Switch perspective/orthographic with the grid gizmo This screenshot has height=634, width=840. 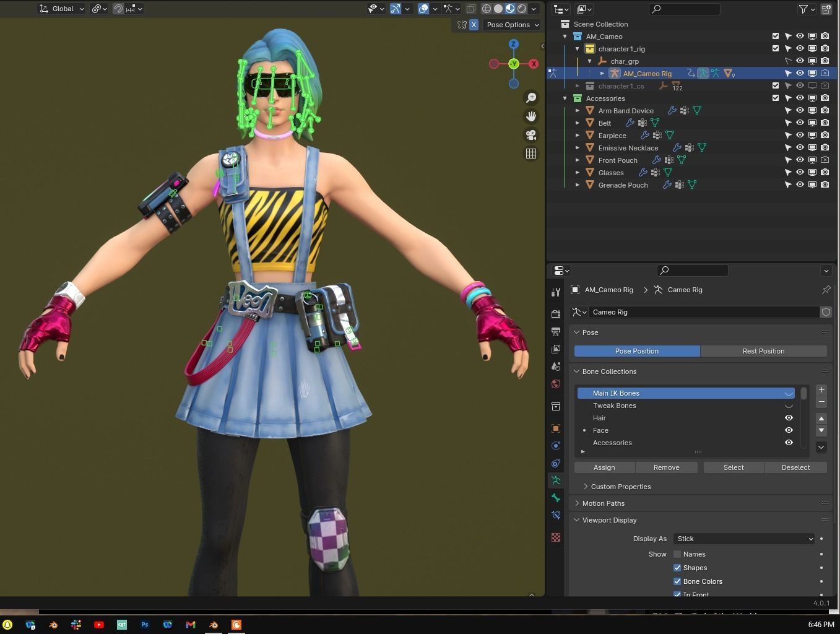pyautogui.click(x=531, y=154)
